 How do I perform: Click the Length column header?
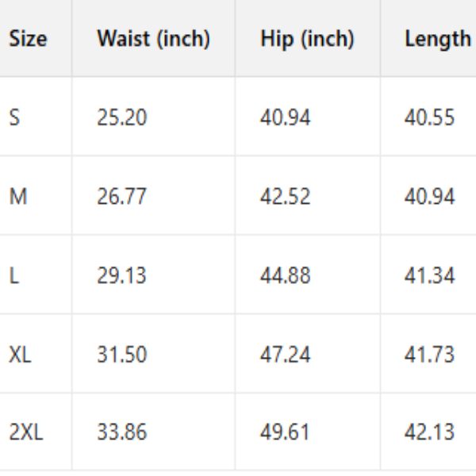point(437,39)
